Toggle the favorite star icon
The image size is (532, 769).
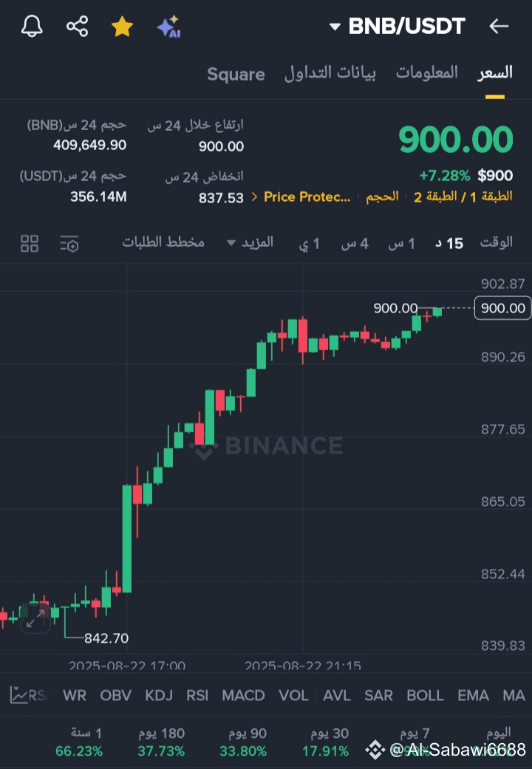[122, 26]
